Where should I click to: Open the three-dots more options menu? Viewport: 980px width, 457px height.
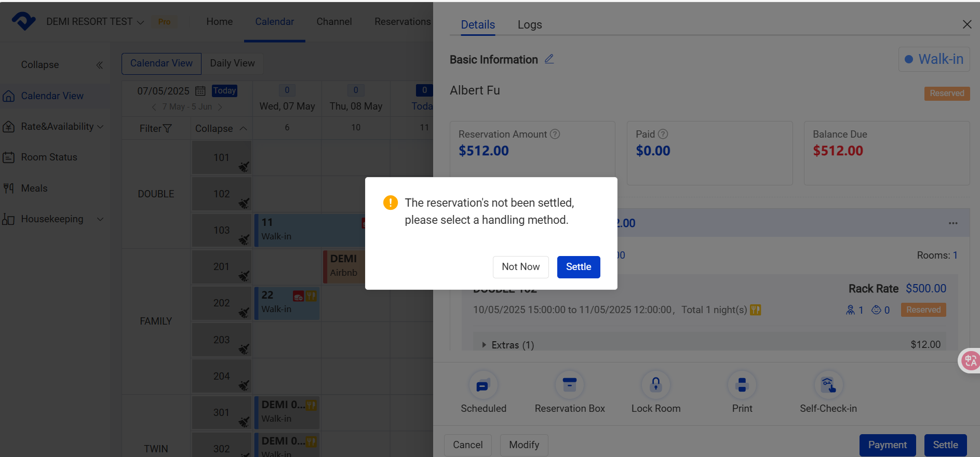point(953,223)
